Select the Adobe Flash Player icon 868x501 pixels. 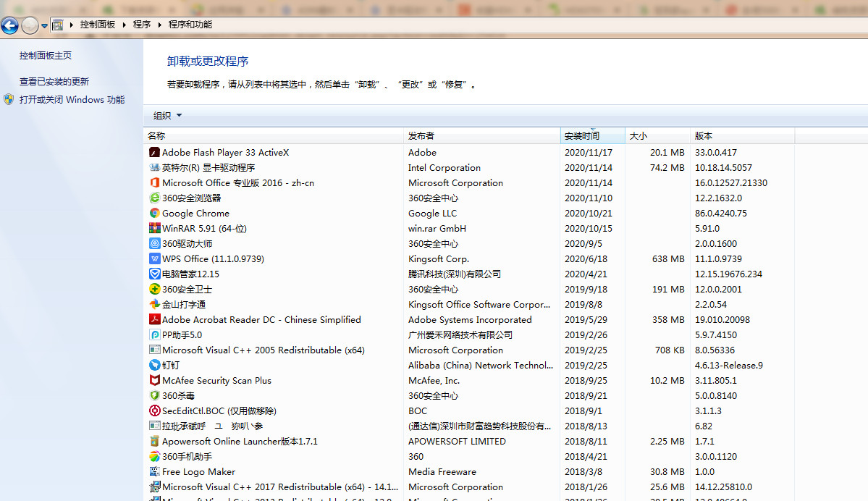[x=153, y=152]
